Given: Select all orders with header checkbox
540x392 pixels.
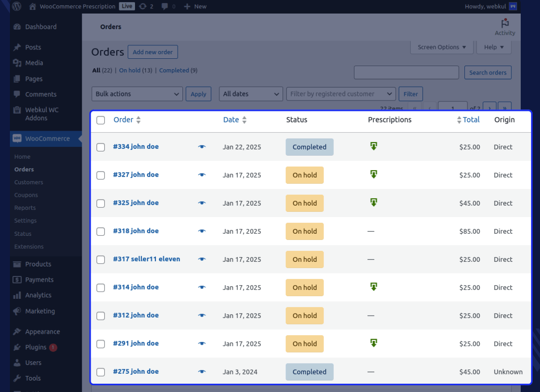Looking at the screenshot, I should click(101, 120).
